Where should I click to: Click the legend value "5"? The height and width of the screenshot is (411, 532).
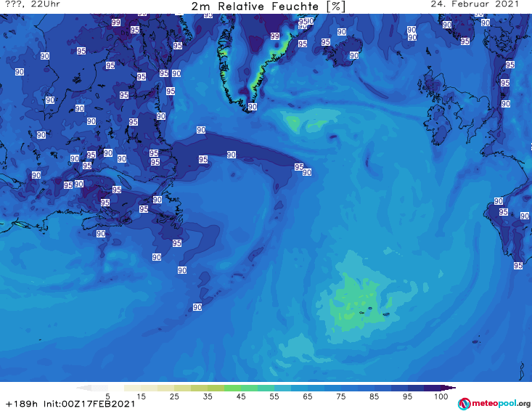[107, 396]
